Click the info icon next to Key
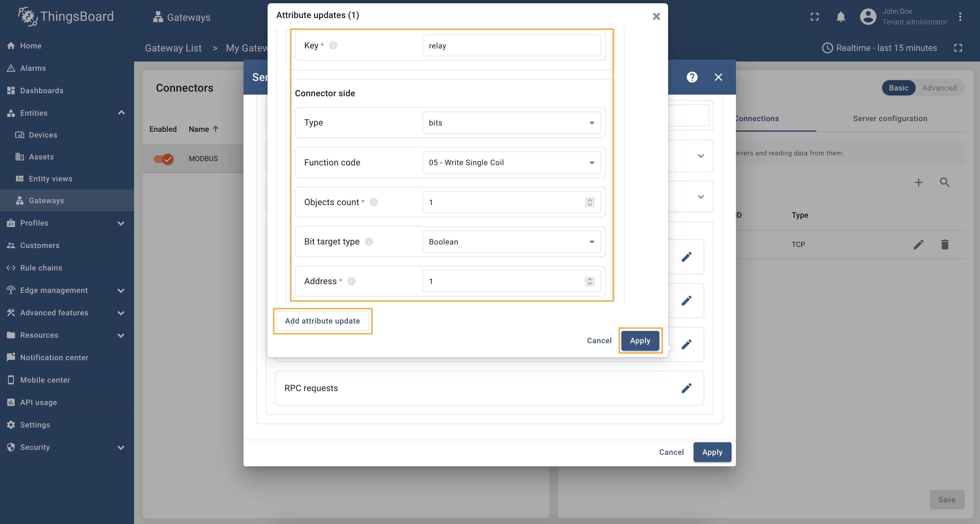 333,45
